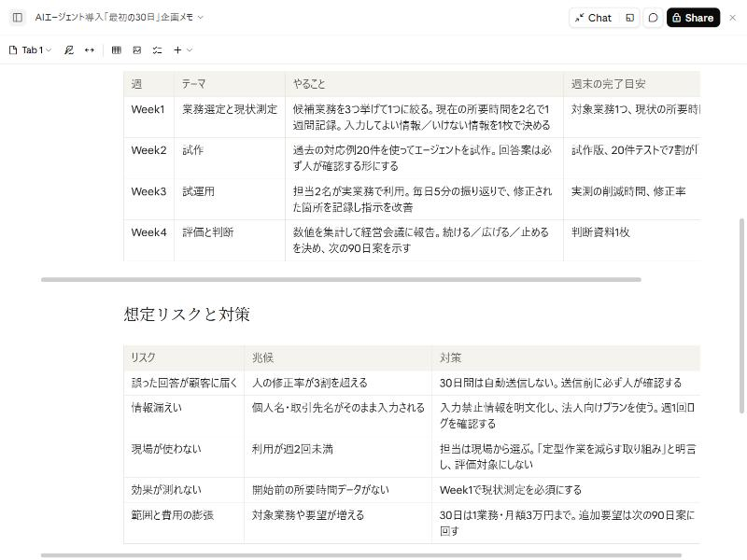This screenshot has height=560, width=747.
Task: Click the '実測の削減時間、修正率' cell
Action: tap(632, 199)
